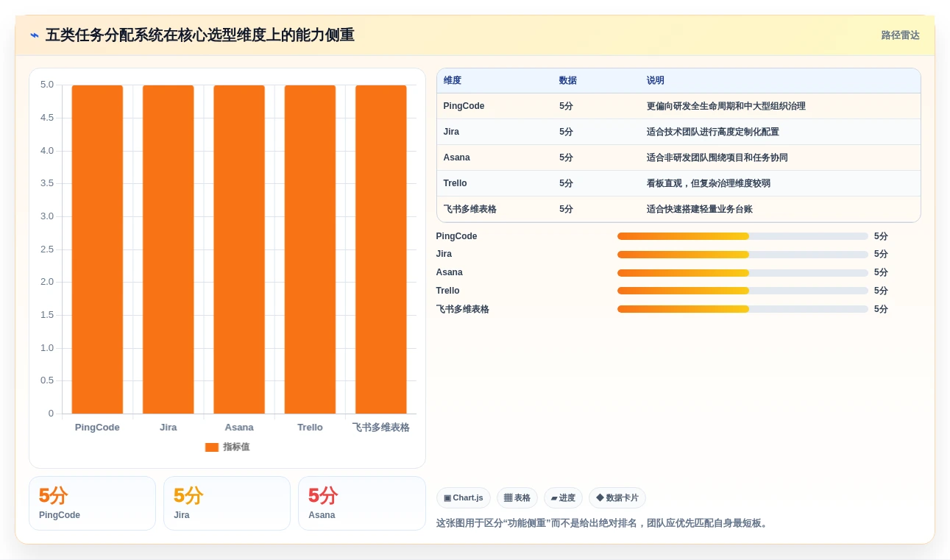
Task: Click the Trello x-axis label
Action: (x=310, y=428)
